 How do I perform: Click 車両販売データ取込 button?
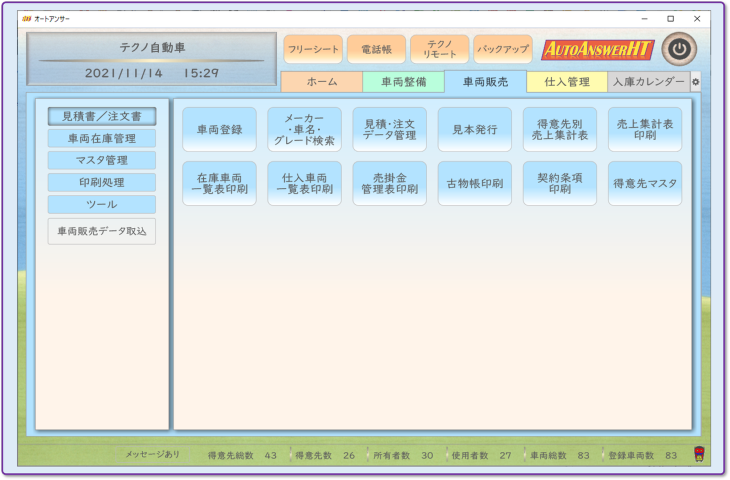point(101,231)
